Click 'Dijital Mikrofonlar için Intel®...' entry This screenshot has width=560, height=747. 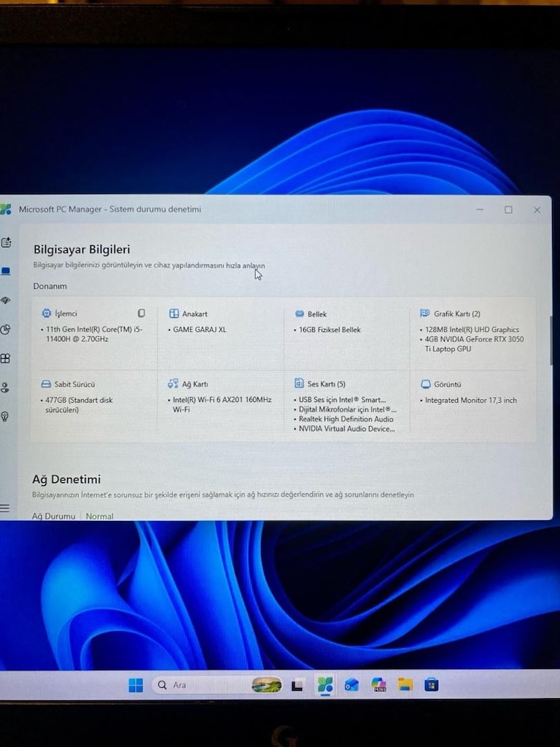pyautogui.click(x=347, y=409)
